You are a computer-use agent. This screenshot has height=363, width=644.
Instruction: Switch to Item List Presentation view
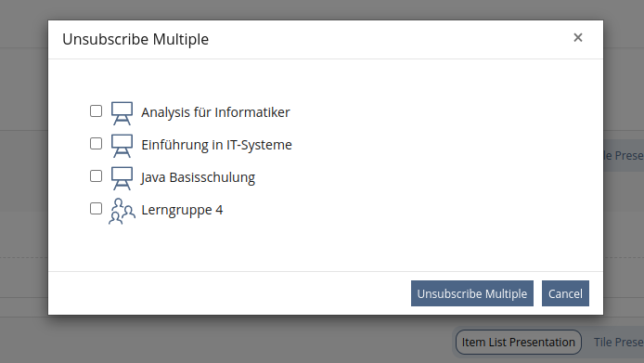point(519,342)
